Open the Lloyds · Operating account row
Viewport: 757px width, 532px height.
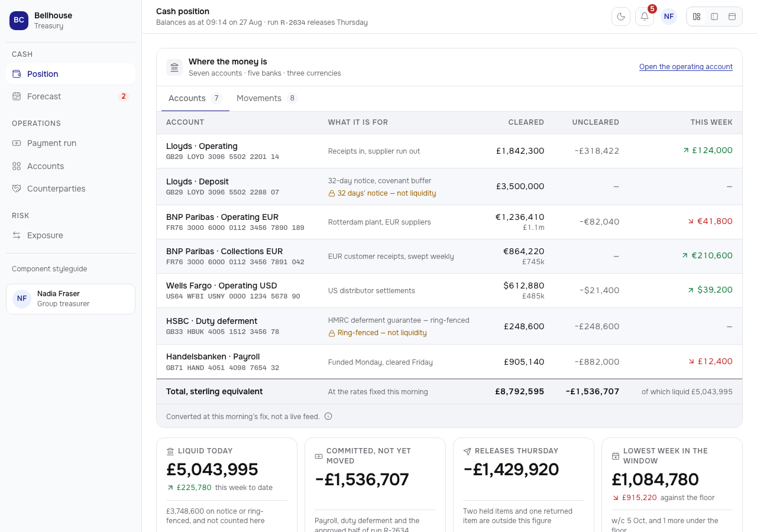coord(449,151)
